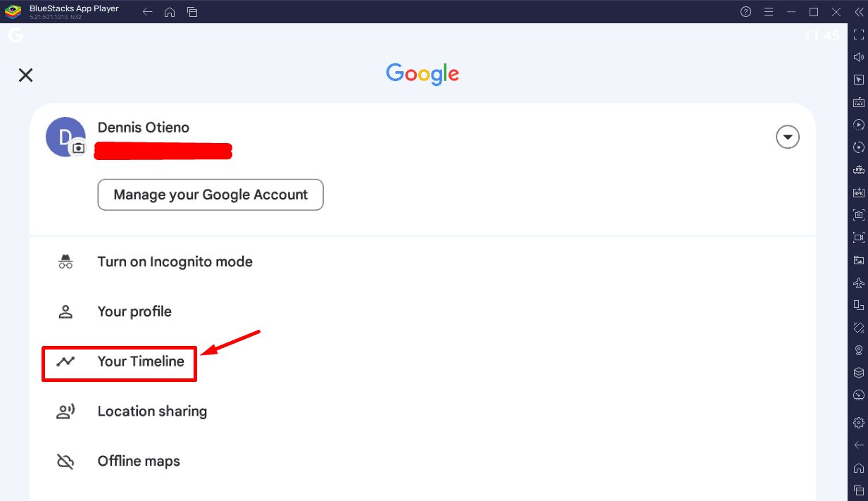Image resolution: width=868 pixels, height=501 pixels.
Task: Click the sidebar back arrow
Action: [x=858, y=445]
